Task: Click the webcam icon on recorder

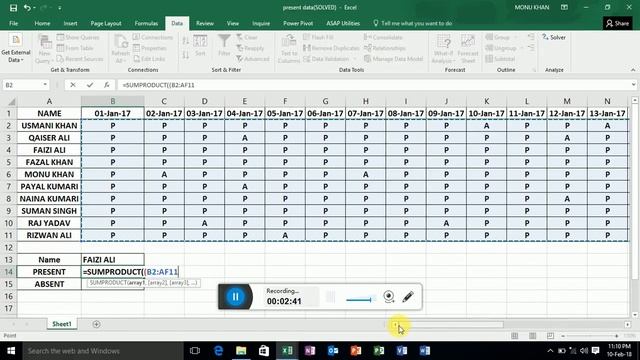Action: coord(389,297)
